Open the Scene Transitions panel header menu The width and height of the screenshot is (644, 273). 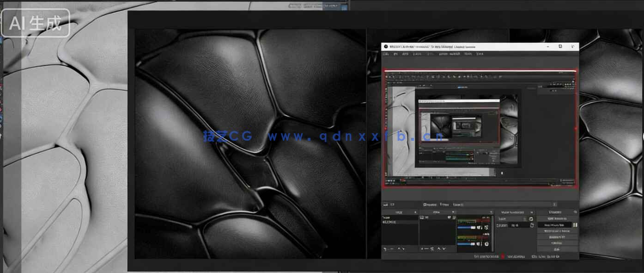tap(532, 212)
